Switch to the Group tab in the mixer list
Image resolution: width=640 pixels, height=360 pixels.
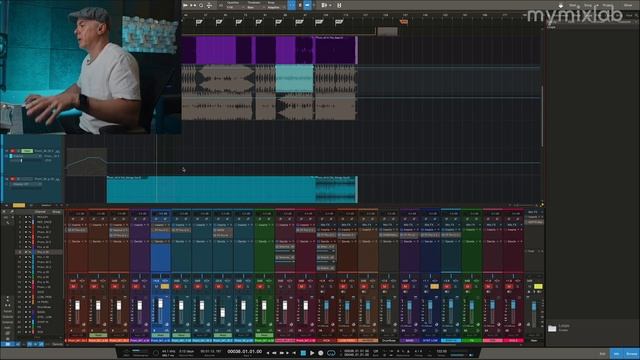pos(56,212)
